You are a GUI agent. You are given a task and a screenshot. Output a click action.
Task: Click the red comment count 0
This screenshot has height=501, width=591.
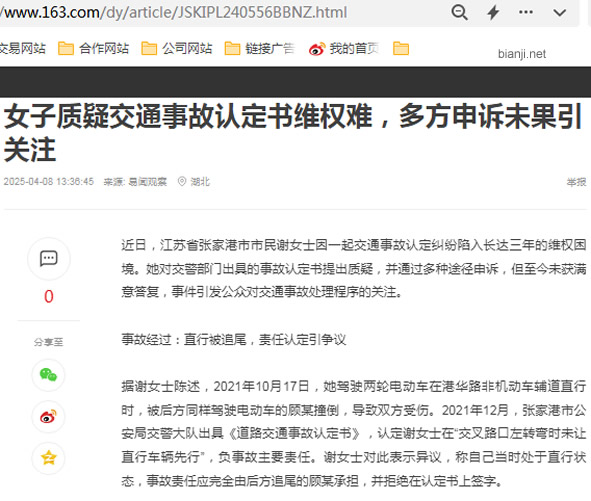click(x=49, y=297)
